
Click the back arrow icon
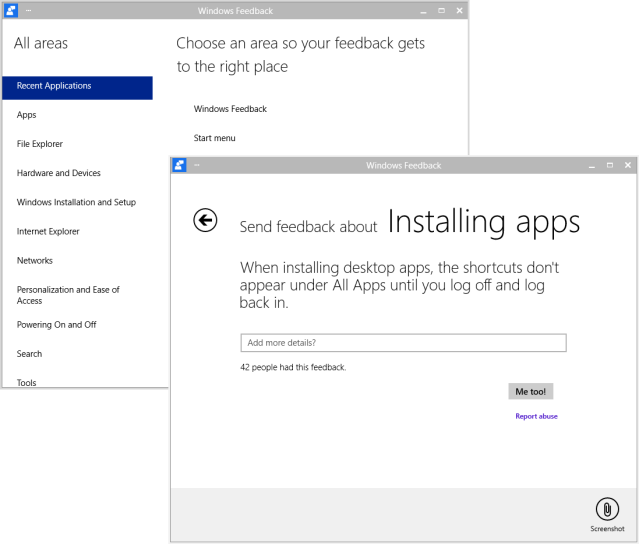(205, 220)
